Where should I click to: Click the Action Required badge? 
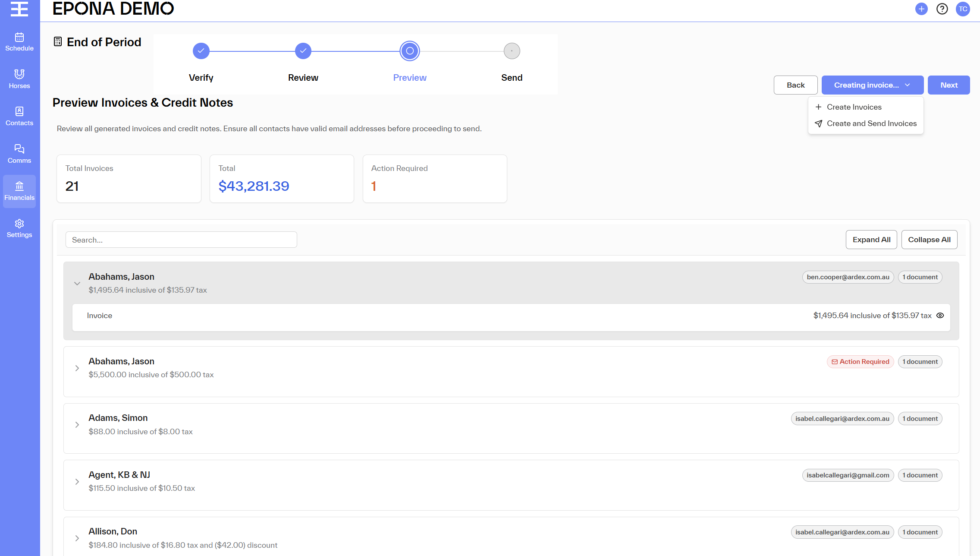point(860,362)
